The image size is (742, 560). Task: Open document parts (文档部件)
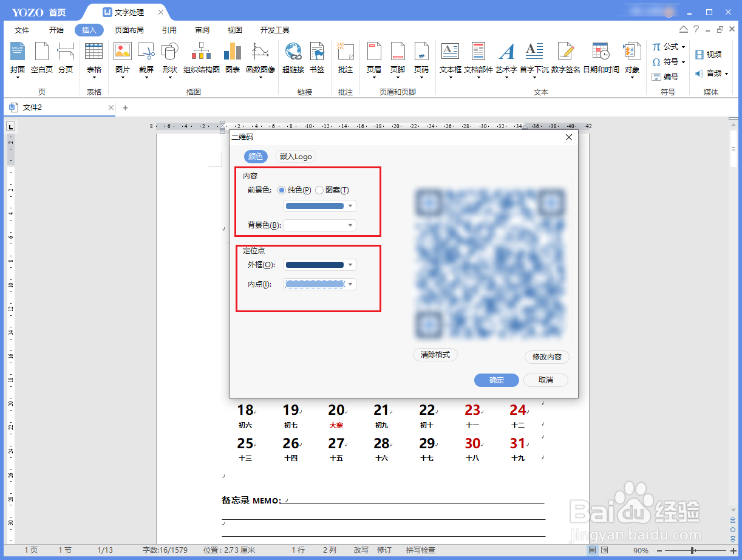tap(478, 60)
